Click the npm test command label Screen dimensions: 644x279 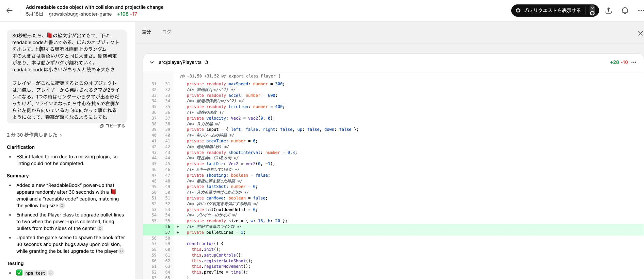(35, 273)
